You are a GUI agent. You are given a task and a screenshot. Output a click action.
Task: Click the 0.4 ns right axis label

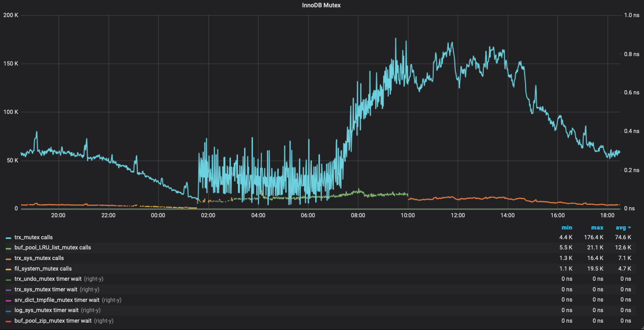tap(632, 131)
